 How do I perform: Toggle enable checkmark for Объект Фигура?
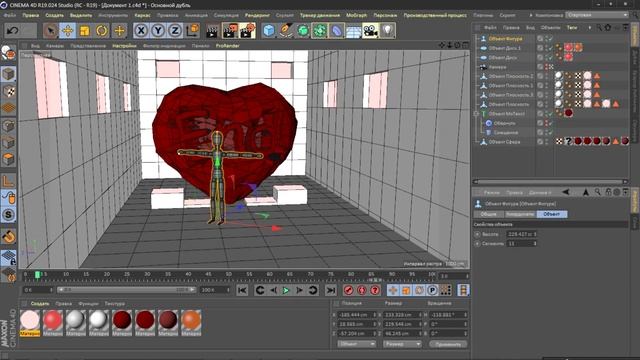point(550,39)
